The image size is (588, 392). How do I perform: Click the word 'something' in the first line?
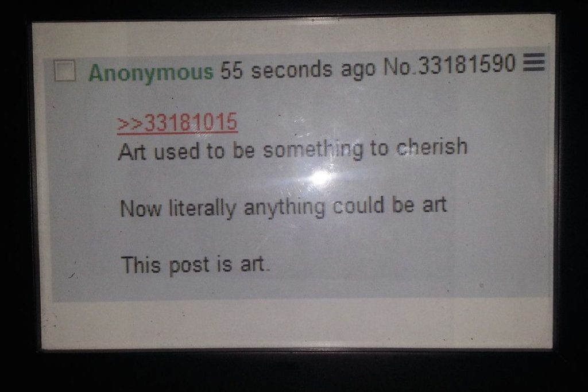point(313,150)
